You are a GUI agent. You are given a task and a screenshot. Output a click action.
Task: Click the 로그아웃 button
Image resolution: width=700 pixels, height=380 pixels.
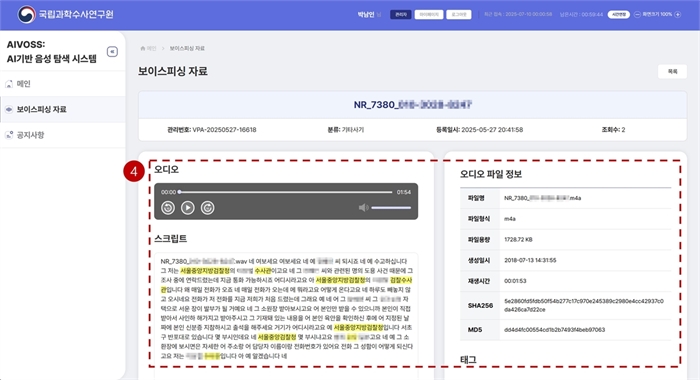pos(458,14)
